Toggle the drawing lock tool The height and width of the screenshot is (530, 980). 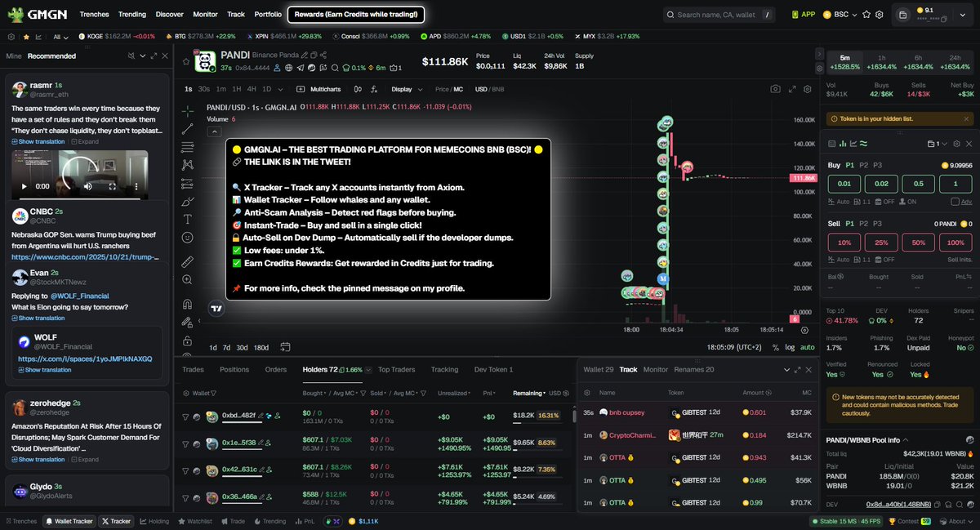[188, 341]
